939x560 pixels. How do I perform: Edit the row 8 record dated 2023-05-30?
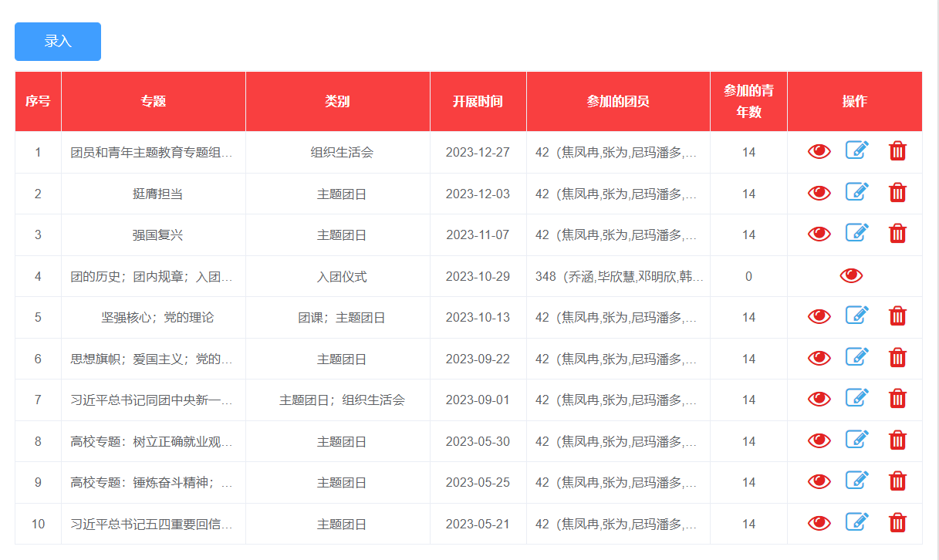(x=856, y=440)
